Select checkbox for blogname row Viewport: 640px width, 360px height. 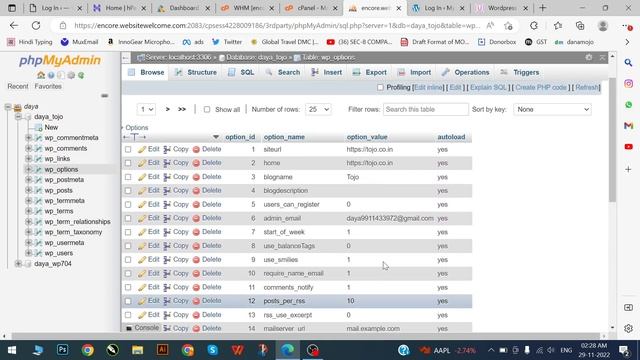tap(128, 177)
